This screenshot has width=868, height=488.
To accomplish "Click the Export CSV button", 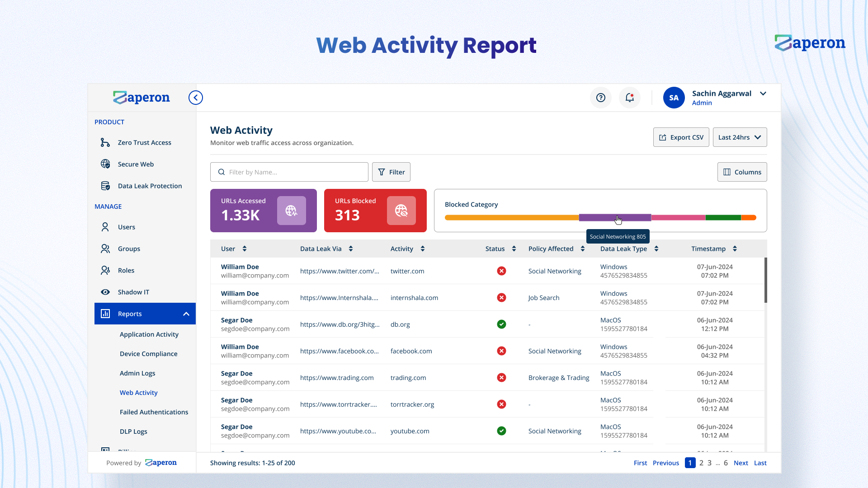I will point(681,137).
